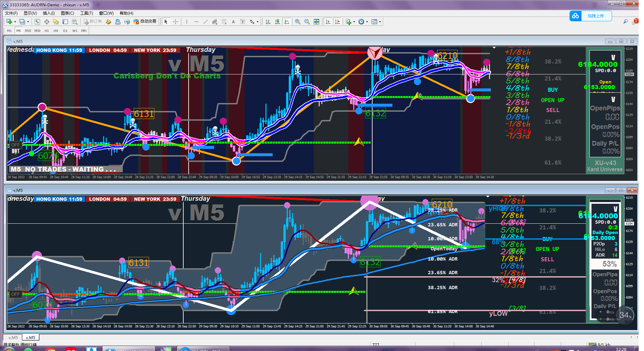644x351 pixels.
Task: Open the indicators list dropdown arrow
Action: coord(354,22)
